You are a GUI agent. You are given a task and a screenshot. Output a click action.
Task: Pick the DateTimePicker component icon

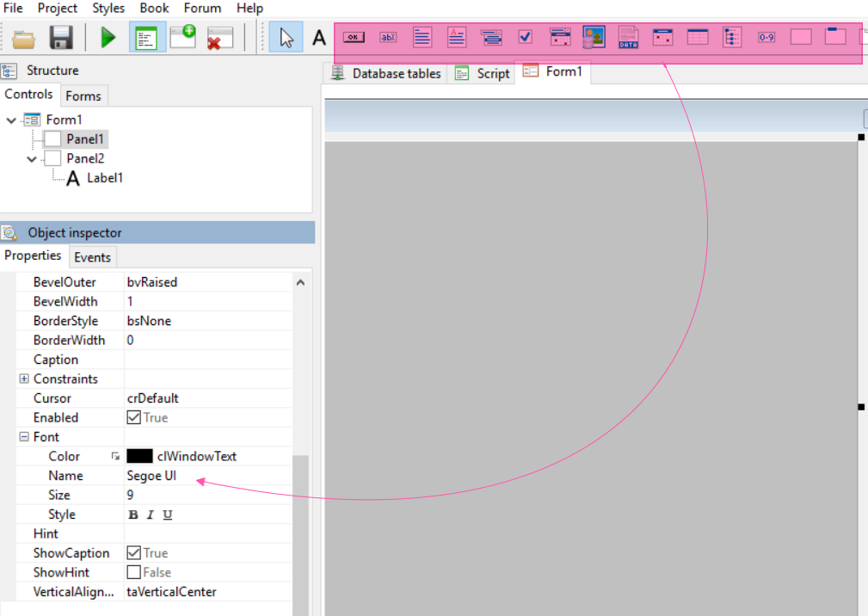tap(560, 37)
